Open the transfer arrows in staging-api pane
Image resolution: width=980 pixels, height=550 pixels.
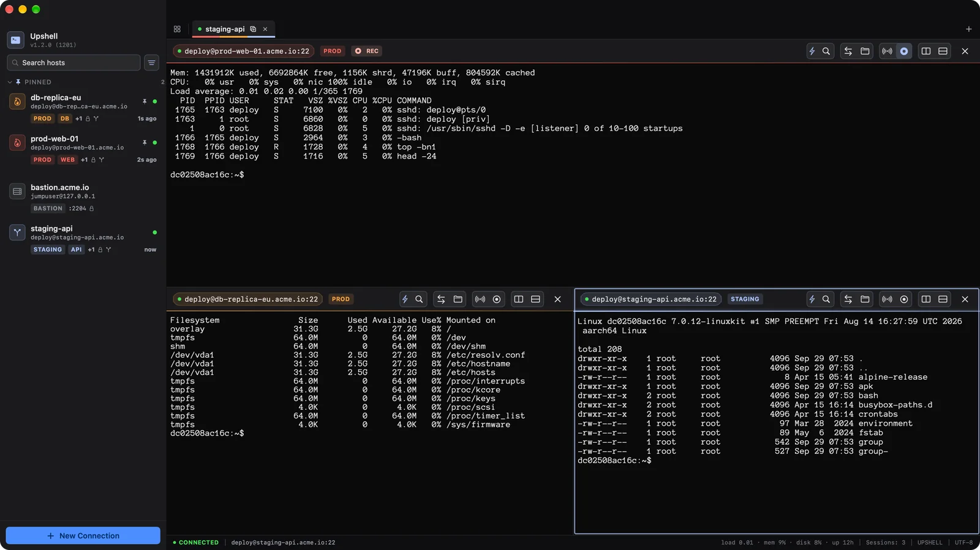point(848,299)
